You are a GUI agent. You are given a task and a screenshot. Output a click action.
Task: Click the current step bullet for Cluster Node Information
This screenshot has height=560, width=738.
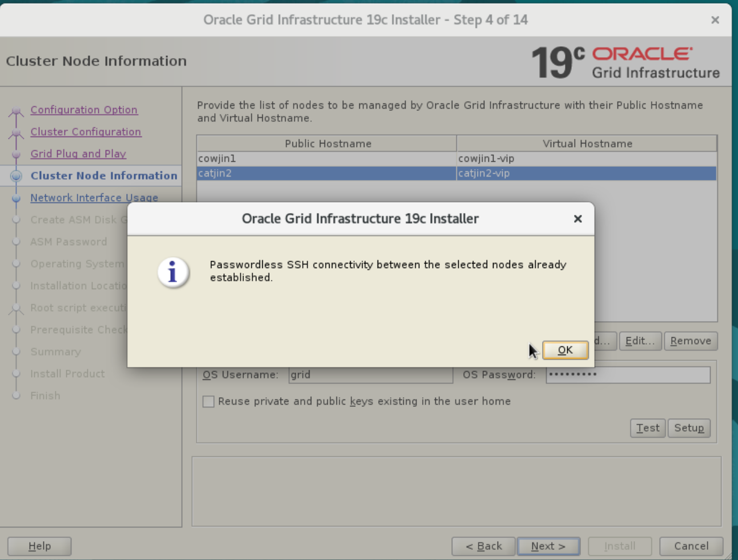point(16,176)
